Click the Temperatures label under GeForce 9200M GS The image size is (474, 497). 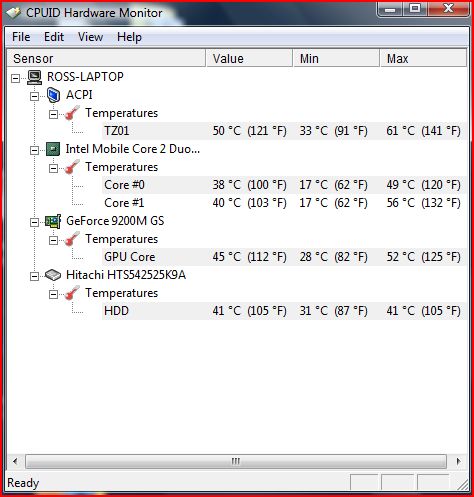[x=121, y=239]
